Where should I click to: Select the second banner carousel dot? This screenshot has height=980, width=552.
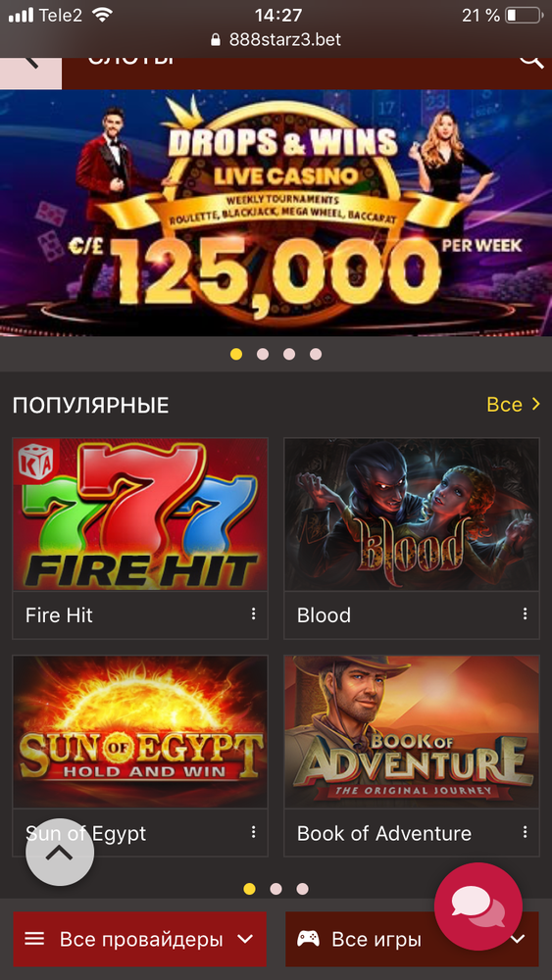[263, 355]
